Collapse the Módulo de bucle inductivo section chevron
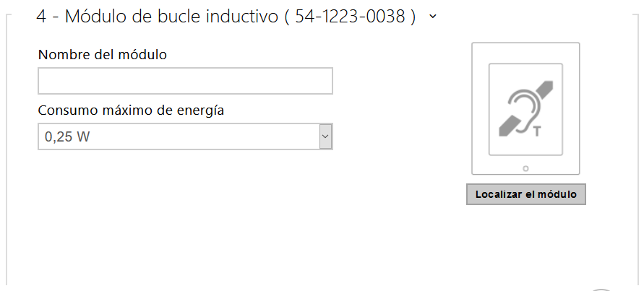Viewport: 644px width, 291px height. [432, 17]
